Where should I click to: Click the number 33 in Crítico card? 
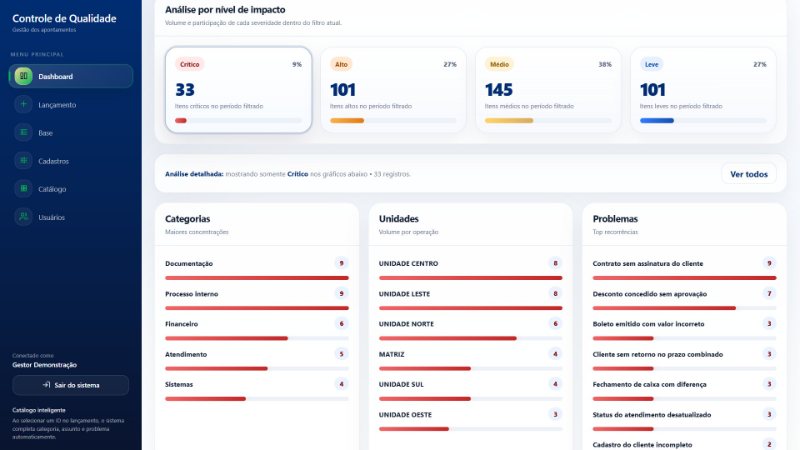pyautogui.click(x=185, y=90)
